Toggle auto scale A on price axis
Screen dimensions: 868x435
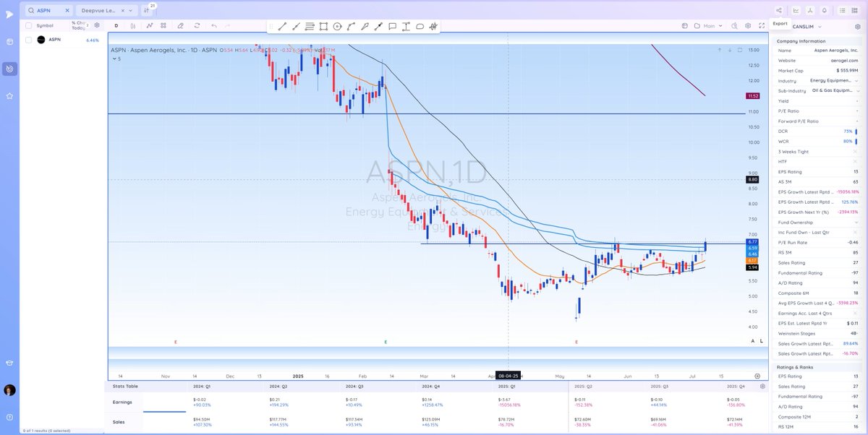pyautogui.click(x=753, y=341)
